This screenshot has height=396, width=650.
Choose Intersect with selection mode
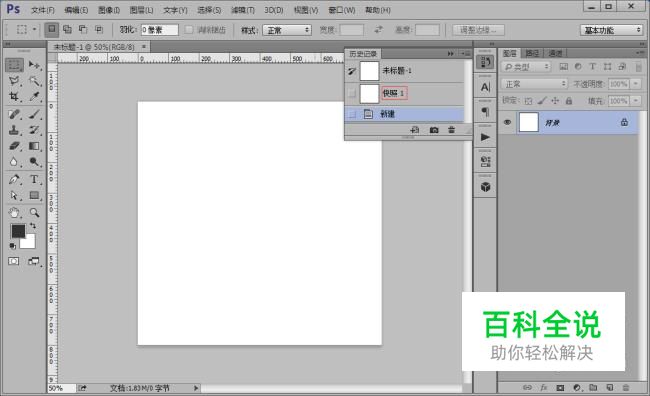coord(99,29)
